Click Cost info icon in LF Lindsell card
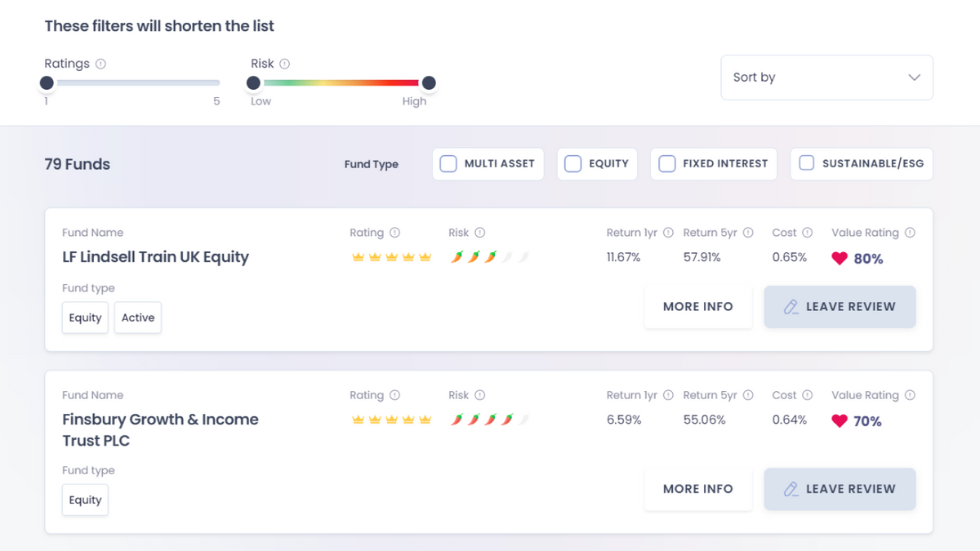The height and width of the screenshot is (551, 980). 808,233
